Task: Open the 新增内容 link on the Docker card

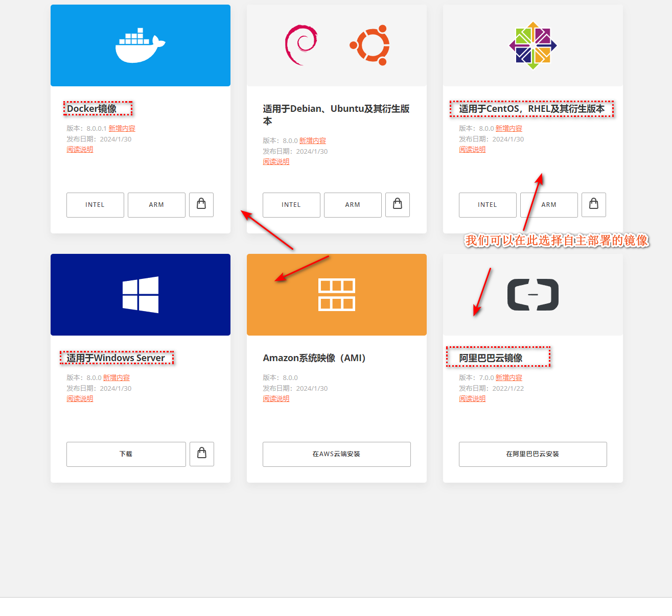Action: (x=122, y=128)
